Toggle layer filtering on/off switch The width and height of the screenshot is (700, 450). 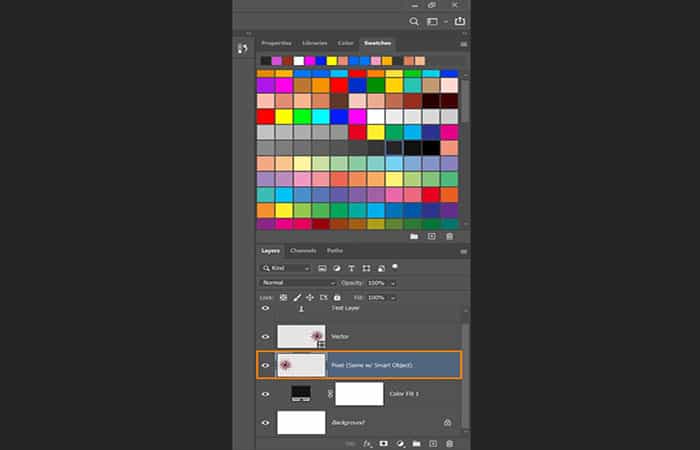click(x=395, y=267)
